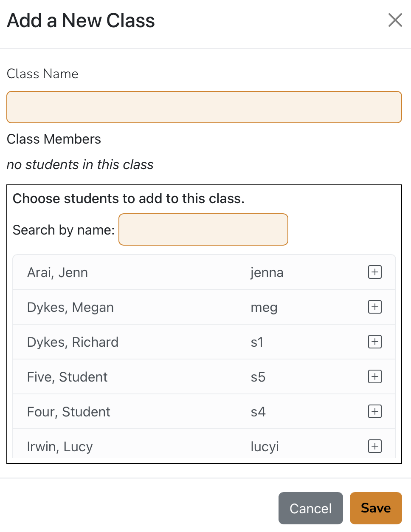411x532 pixels.
Task: Cancel adding the new class
Action: pos(310,508)
